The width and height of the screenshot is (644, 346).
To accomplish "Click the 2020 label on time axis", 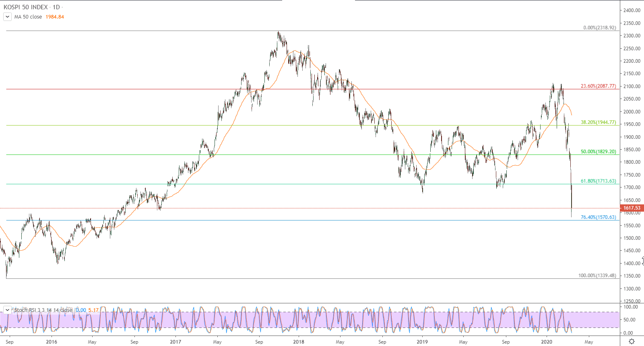I will tap(547, 342).
